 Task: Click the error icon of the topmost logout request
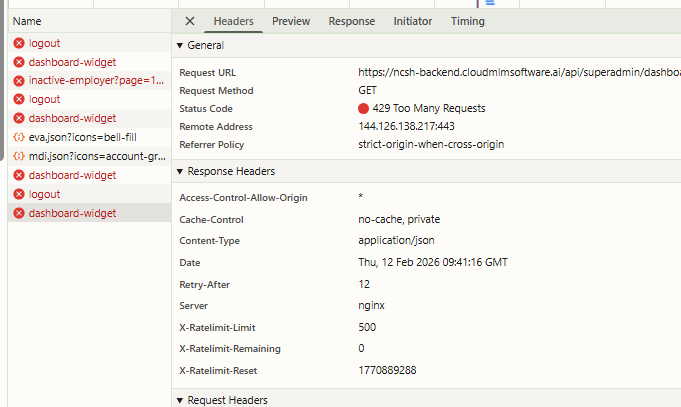coord(19,43)
